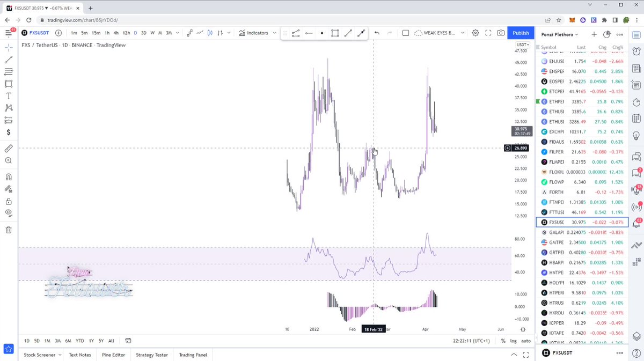Toggle auto scale mode
Viewport: 644px width, 361px height.
526,341
